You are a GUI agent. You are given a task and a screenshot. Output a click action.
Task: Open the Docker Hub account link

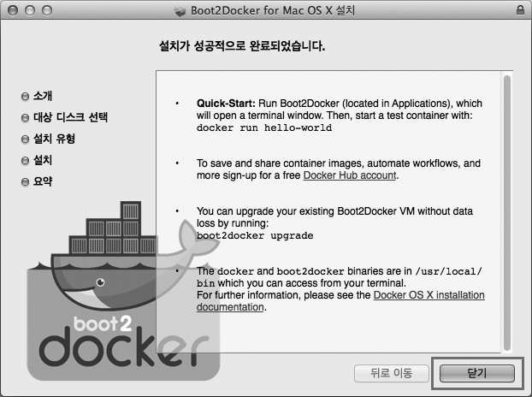[350, 175]
